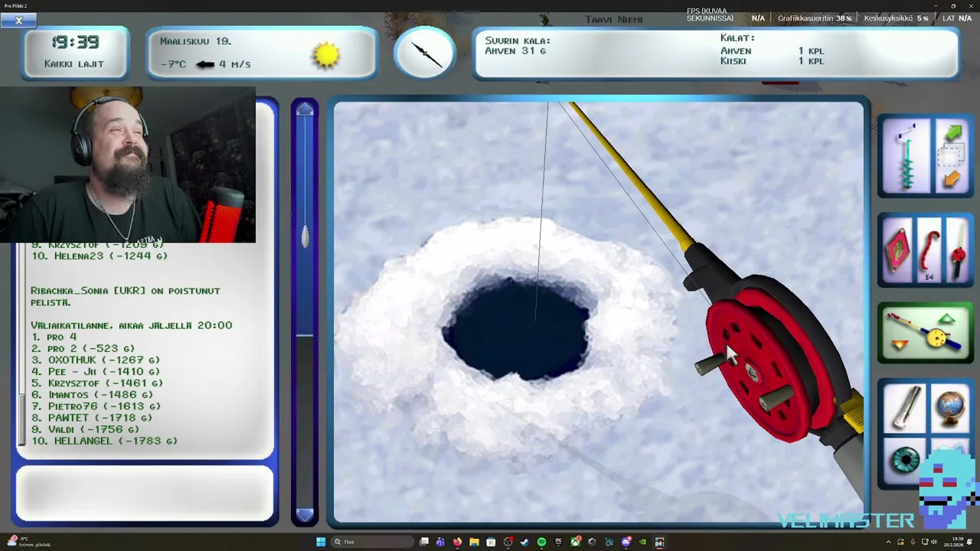Viewport: 980px width, 551px height.
Task: Click leaderboard row '5. Krzysztof (-1461 g)'
Action: click(x=96, y=383)
